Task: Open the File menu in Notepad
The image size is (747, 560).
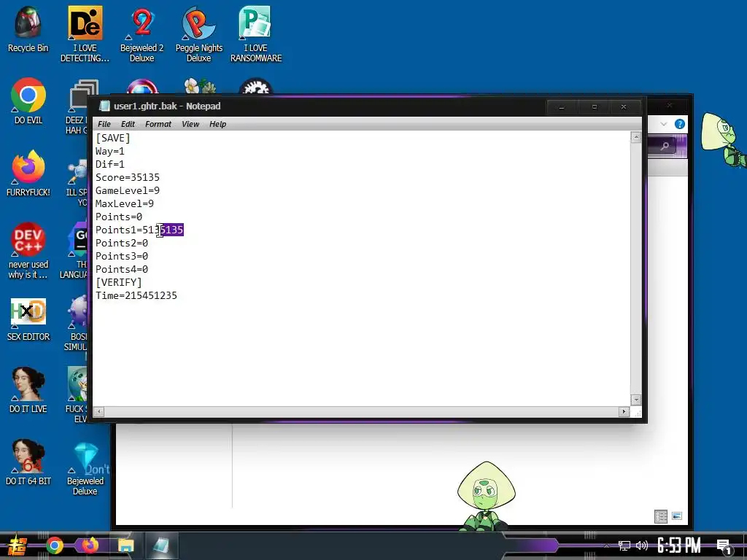Action: [104, 124]
